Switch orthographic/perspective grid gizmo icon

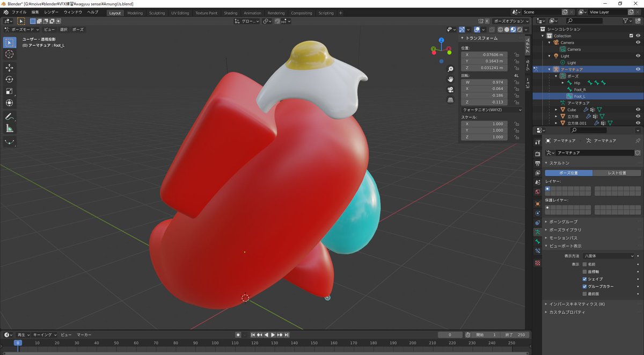[450, 100]
